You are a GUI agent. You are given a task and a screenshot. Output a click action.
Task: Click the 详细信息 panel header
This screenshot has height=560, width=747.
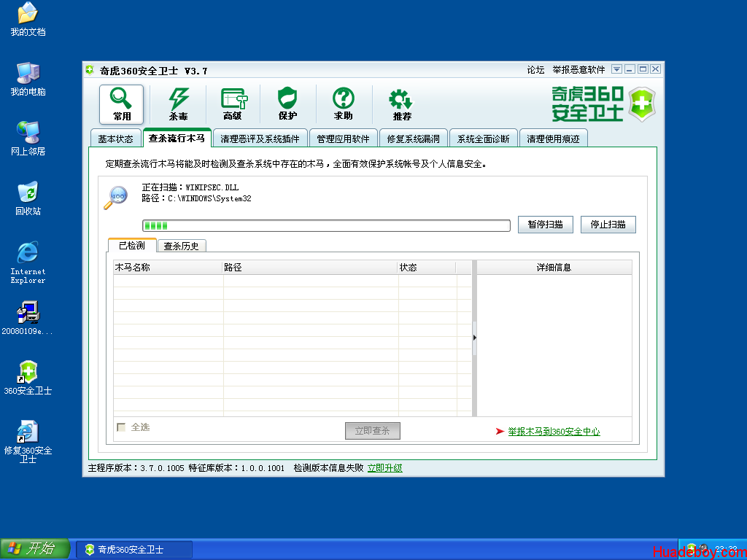554,268
